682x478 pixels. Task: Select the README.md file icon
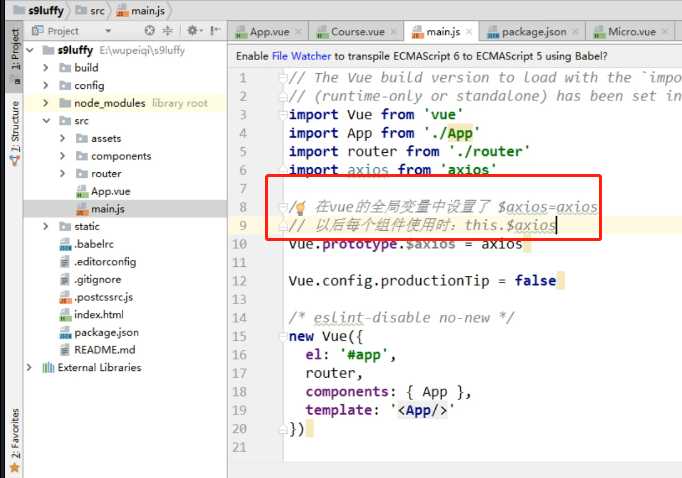(x=65, y=350)
